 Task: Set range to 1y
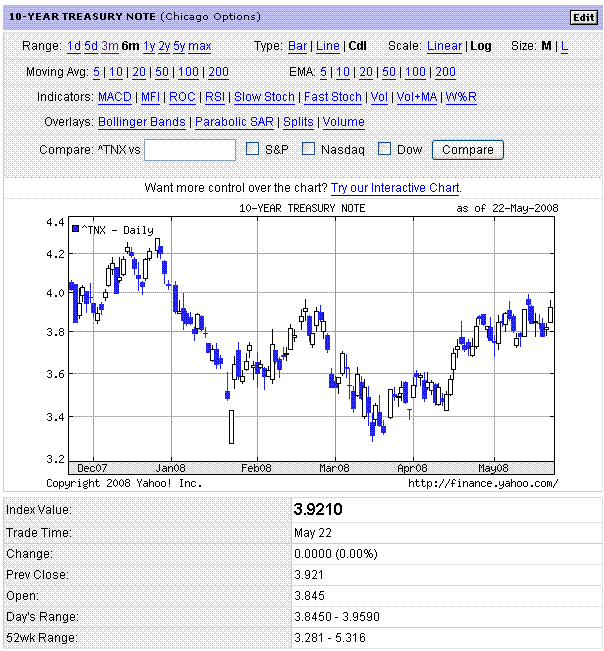149,46
